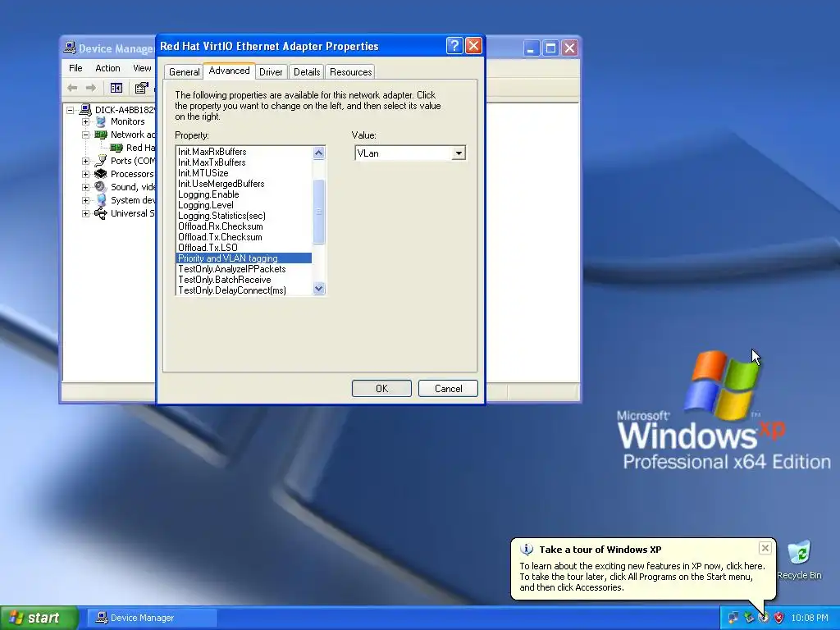Select TestOnly.AnalyzeIPPackets property
Image resolution: width=840 pixels, height=630 pixels.
click(x=244, y=269)
